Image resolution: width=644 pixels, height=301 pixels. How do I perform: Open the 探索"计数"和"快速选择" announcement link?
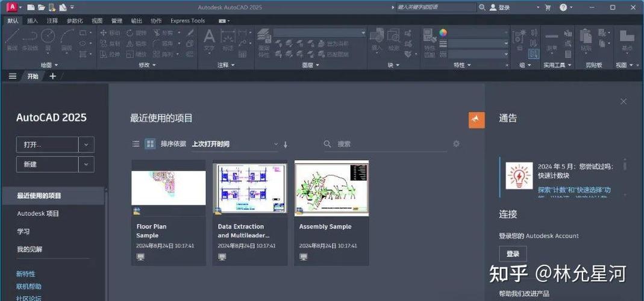point(574,190)
